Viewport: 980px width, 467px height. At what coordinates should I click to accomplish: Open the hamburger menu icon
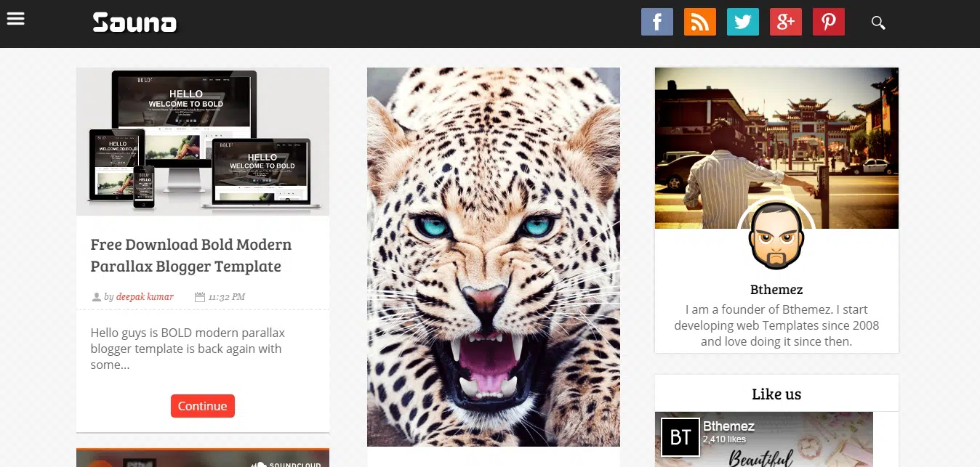click(15, 19)
